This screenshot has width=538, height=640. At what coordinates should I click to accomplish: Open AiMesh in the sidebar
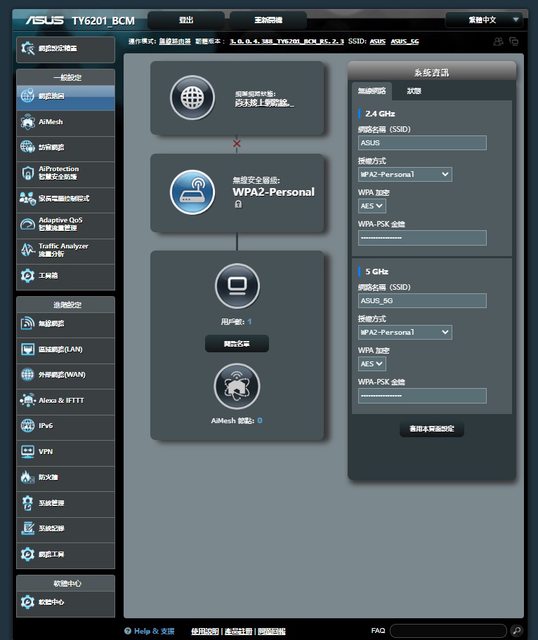[65, 122]
